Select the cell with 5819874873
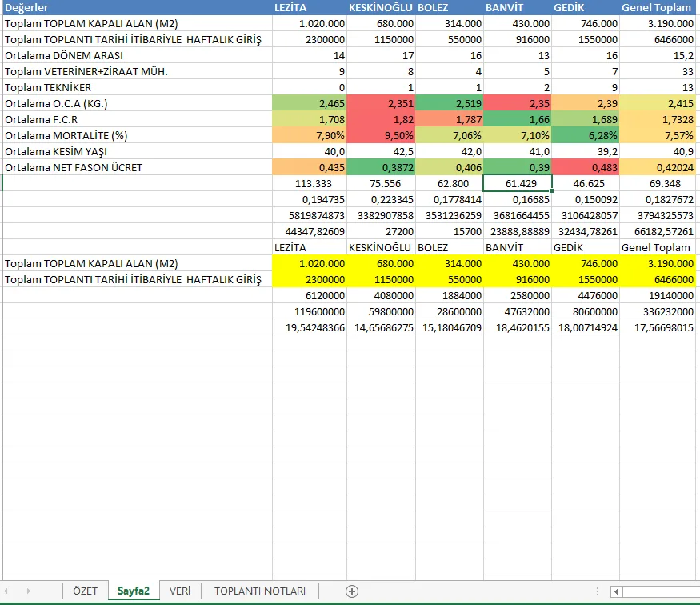Screen dimensions: 700x605 point(310,215)
